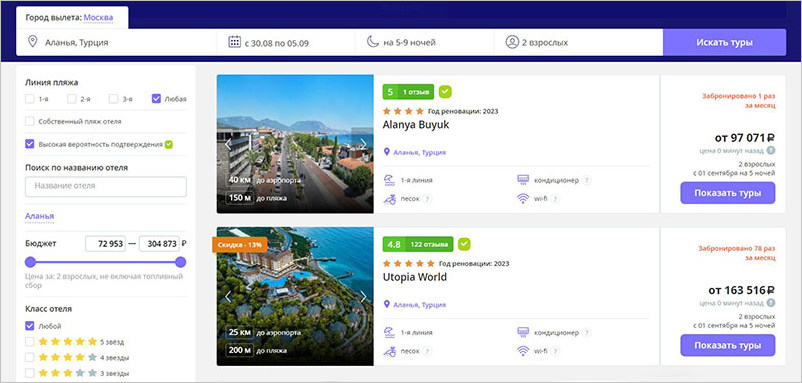Click Показать туры for Utopia World

[727, 345]
